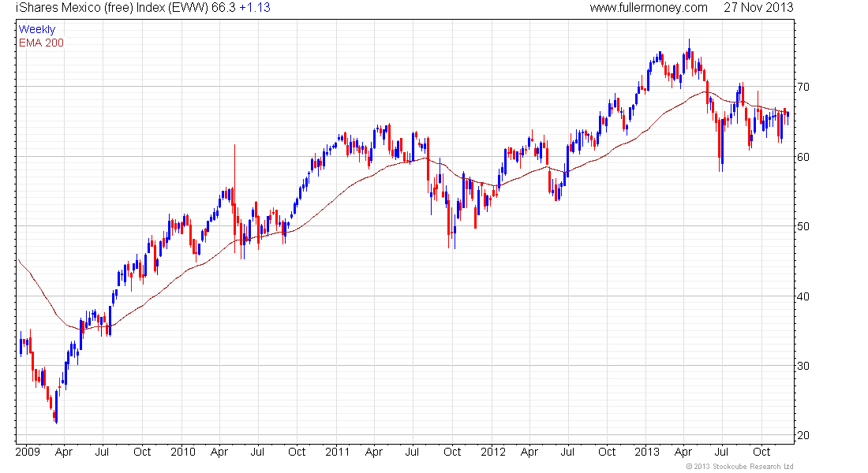868x473 pixels.
Task: Click the x-axis year label 2013
Action: click(647, 452)
